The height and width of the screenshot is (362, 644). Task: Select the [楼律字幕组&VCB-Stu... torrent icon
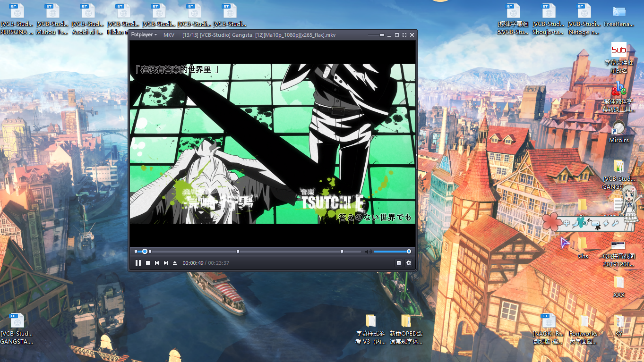coord(513,20)
